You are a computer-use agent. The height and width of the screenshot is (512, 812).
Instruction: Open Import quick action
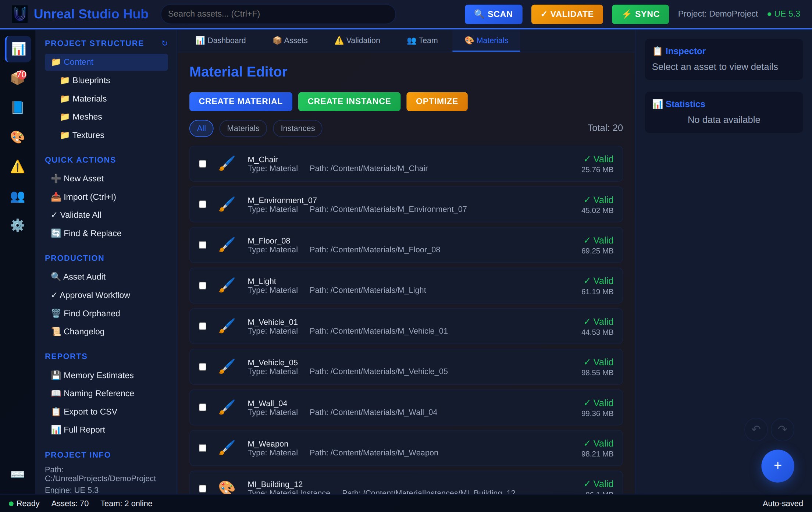coord(106,197)
